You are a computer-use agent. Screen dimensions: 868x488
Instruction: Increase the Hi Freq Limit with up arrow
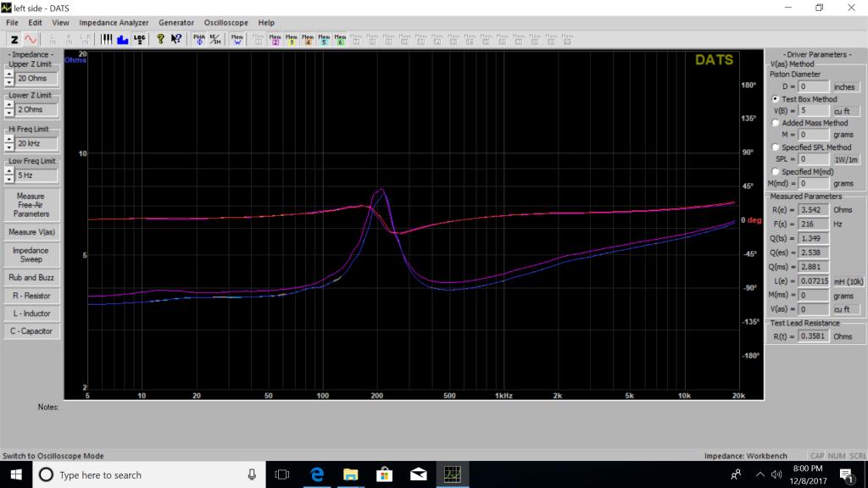(x=8, y=140)
